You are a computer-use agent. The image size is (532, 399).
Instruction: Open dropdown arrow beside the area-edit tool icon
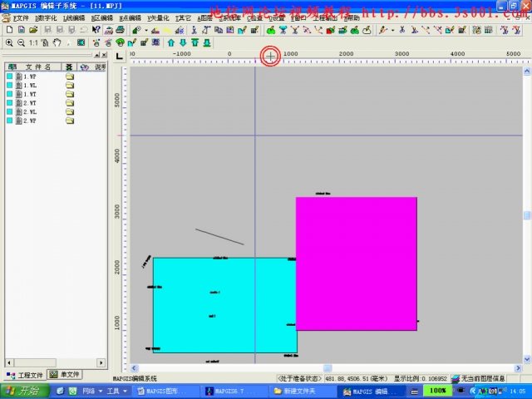pyautogui.click(x=144, y=30)
